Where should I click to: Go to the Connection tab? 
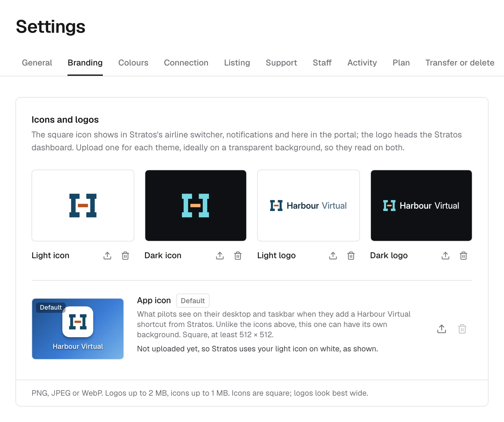[186, 63]
